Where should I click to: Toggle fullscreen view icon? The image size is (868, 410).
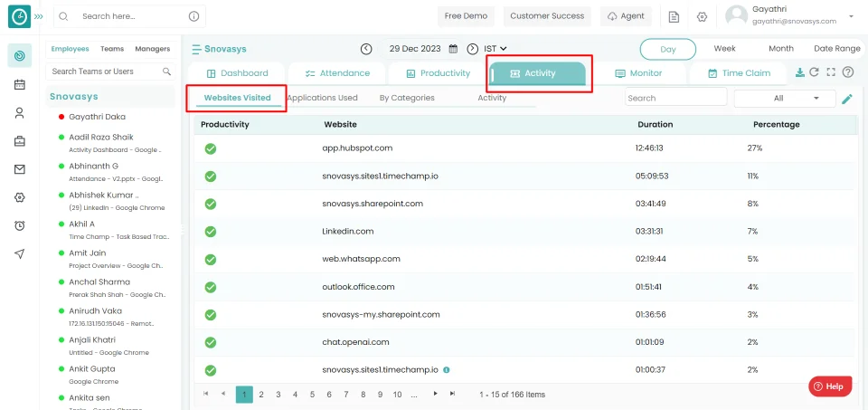point(830,72)
